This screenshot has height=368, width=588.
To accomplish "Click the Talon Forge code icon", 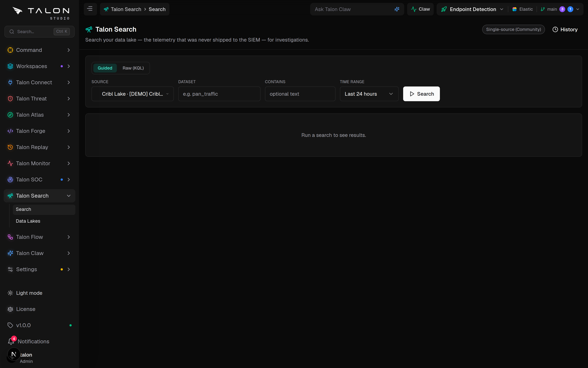I will tap(10, 131).
